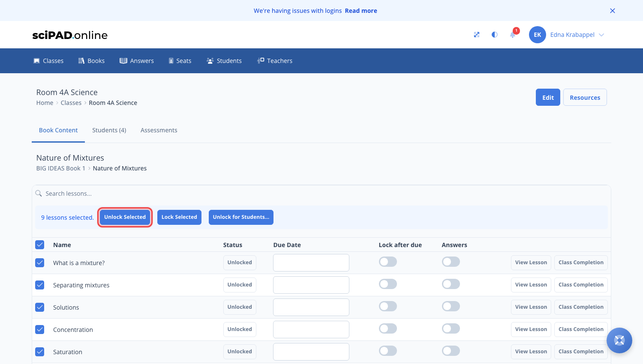
Task: Uncheck the What is a mixture? checkbox
Action: [40, 263]
